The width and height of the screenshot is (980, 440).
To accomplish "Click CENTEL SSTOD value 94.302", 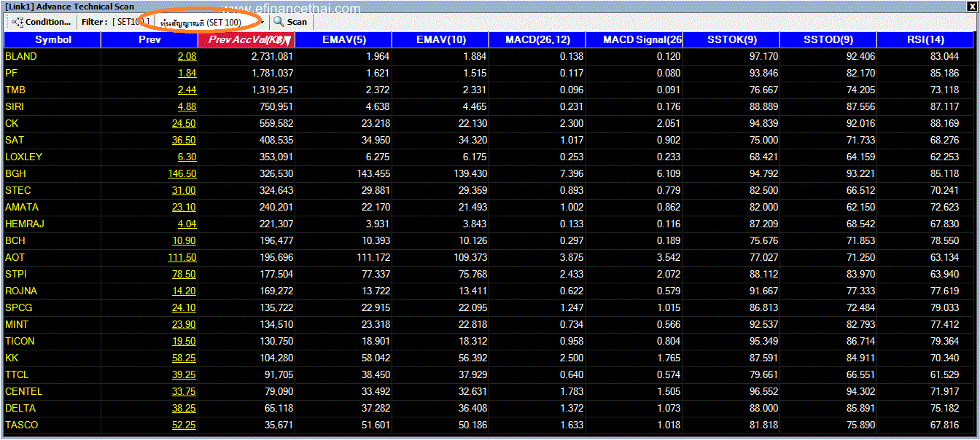I will click(860, 391).
